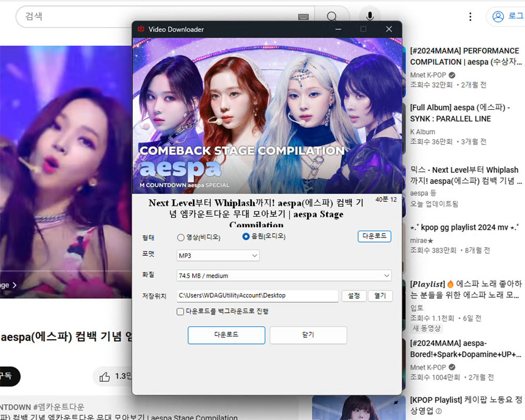Click the K Album channel name
Image resolution: width=525 pixels, height=420 pixels.
[423, 132]
